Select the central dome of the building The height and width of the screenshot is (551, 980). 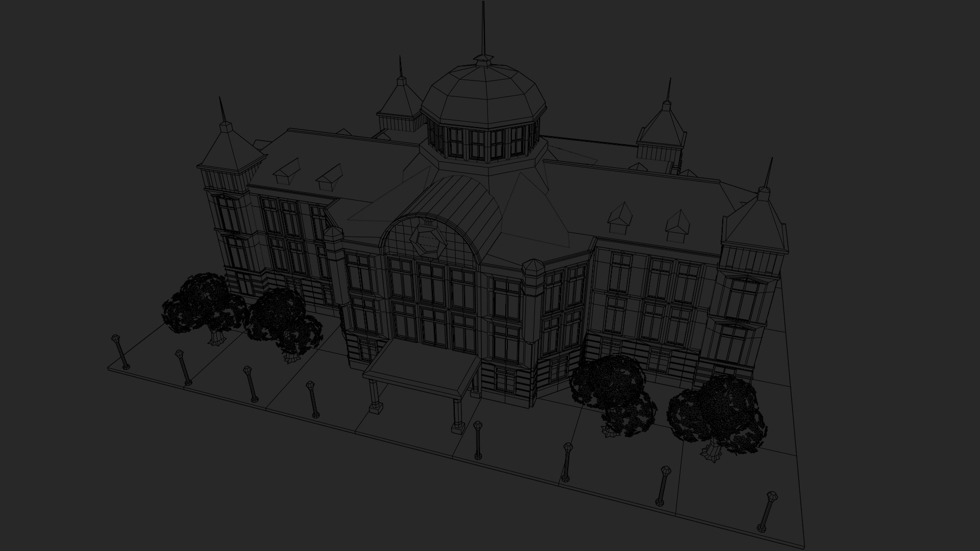click(x=483, y=97)
